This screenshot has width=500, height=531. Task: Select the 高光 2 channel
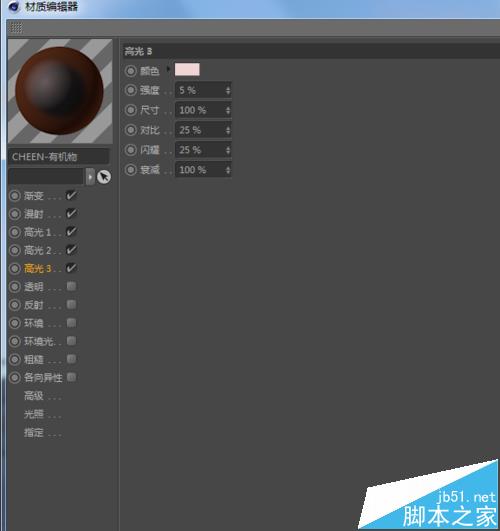point(37,251)
